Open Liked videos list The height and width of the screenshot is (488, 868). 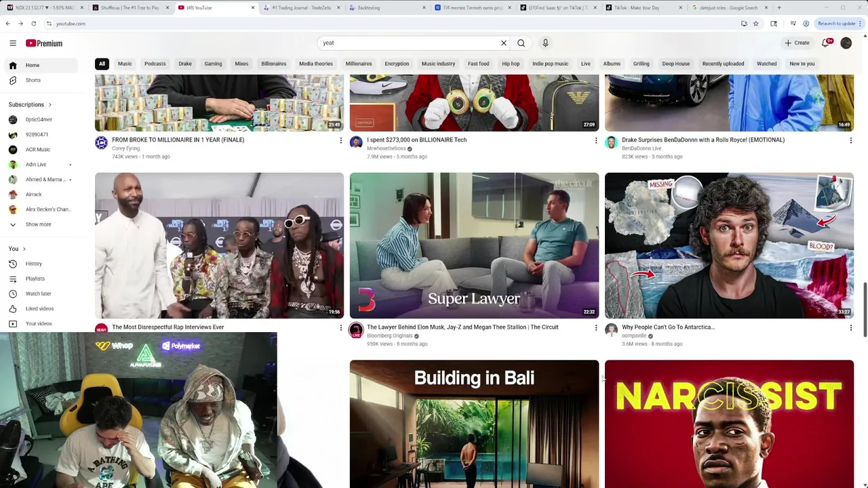pyautogui.click(x=42, y=308)
